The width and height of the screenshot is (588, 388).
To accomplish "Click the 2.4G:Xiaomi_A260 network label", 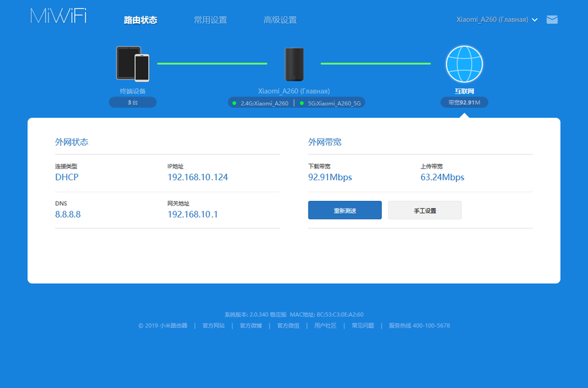I will point(265,104).
